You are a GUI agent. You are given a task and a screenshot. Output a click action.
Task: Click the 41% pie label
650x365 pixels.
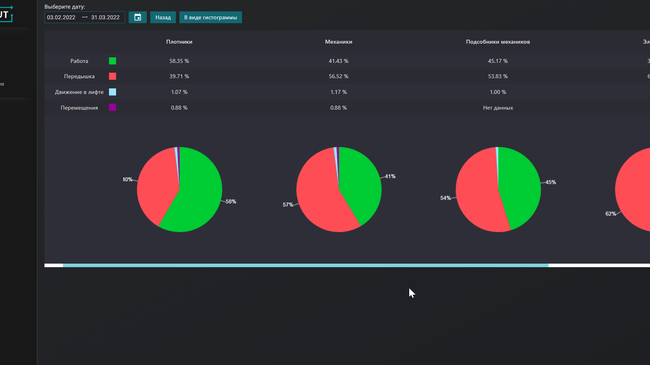pos(390,176)
